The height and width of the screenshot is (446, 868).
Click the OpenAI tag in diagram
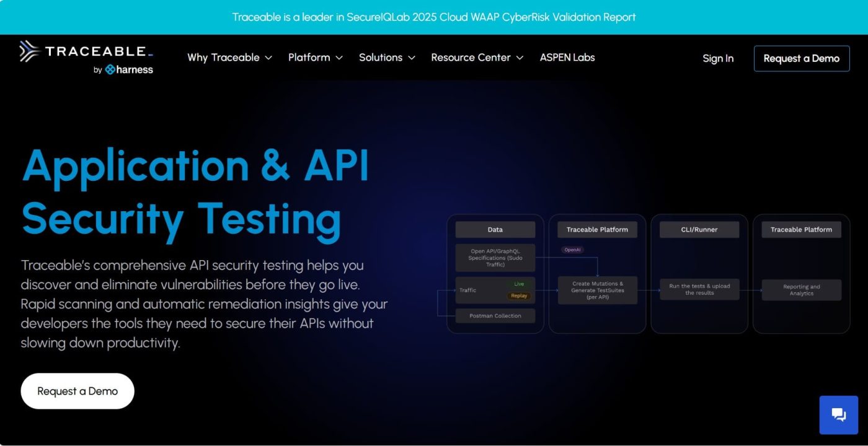pos(572,250)
